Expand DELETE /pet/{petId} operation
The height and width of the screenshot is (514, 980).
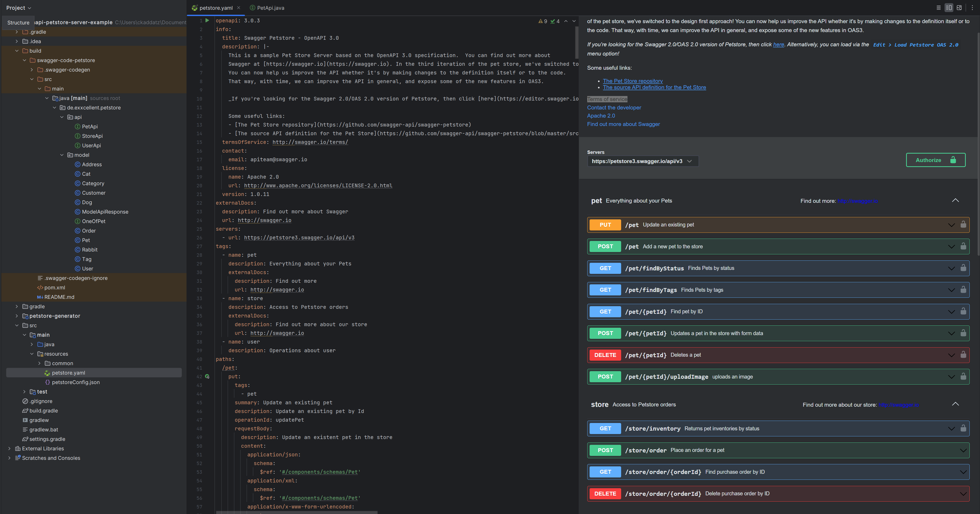point(952,355)
